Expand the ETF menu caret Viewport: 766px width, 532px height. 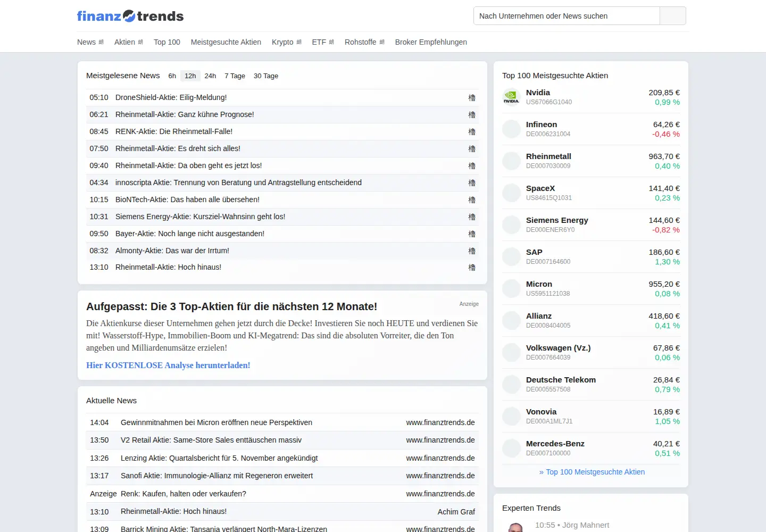click(331, 42)
